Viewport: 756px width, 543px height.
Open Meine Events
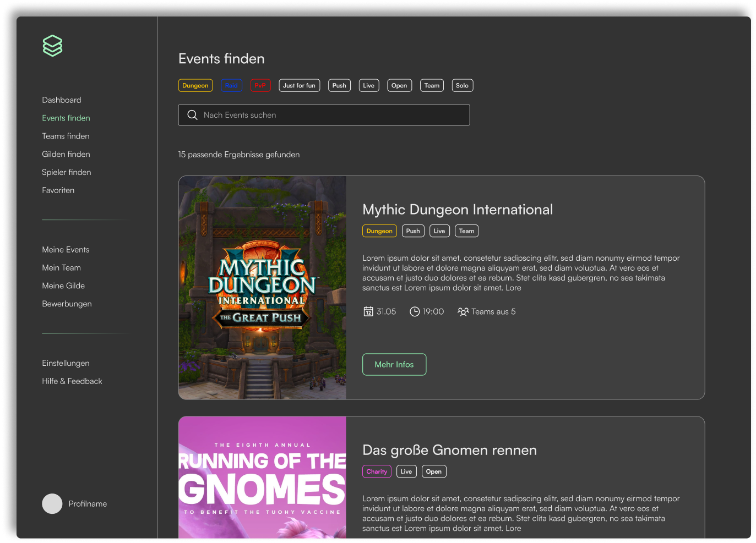pos(66,250)
